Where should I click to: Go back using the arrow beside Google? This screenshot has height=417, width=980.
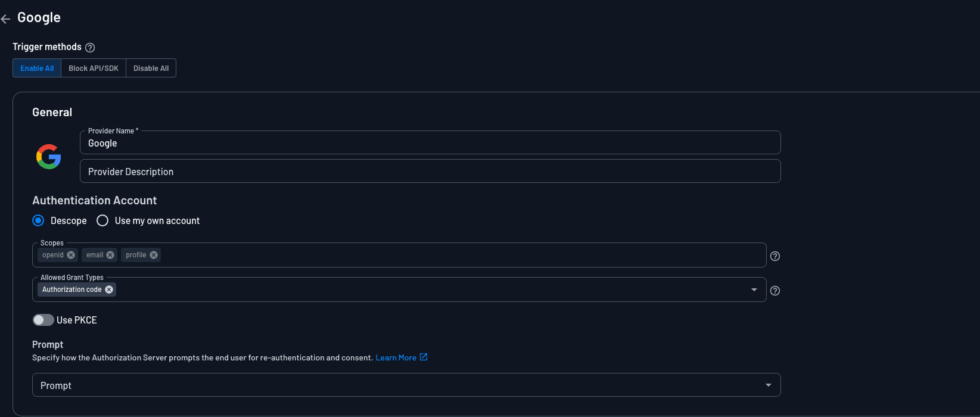[5, 19]
